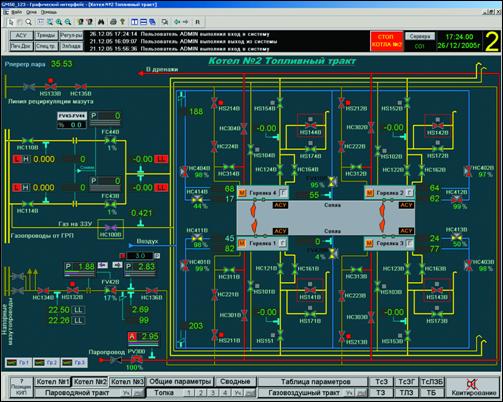
Task: Click the zoom in icon
Action: coord(59,22)
